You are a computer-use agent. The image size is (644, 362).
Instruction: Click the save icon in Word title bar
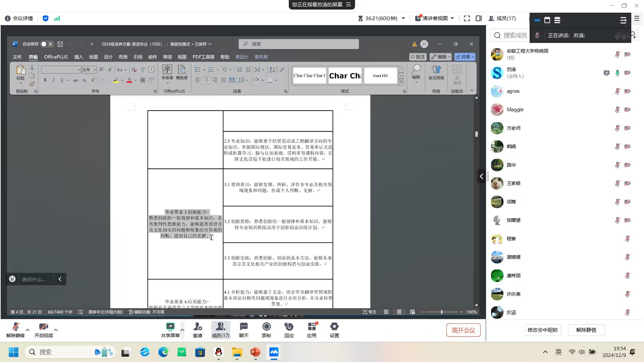click(x=60, y=44)
